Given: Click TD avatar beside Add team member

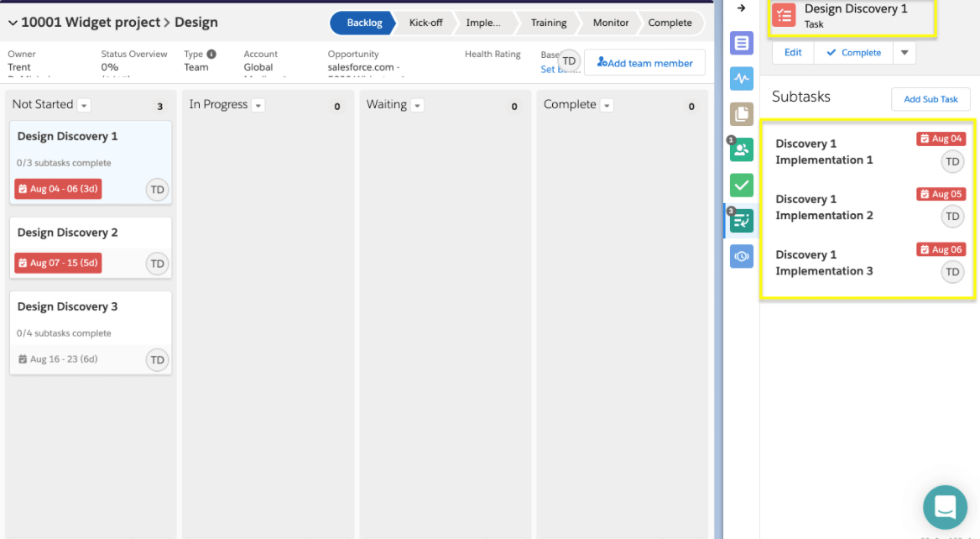Looking at the screenshot, I should click(569, 60).
